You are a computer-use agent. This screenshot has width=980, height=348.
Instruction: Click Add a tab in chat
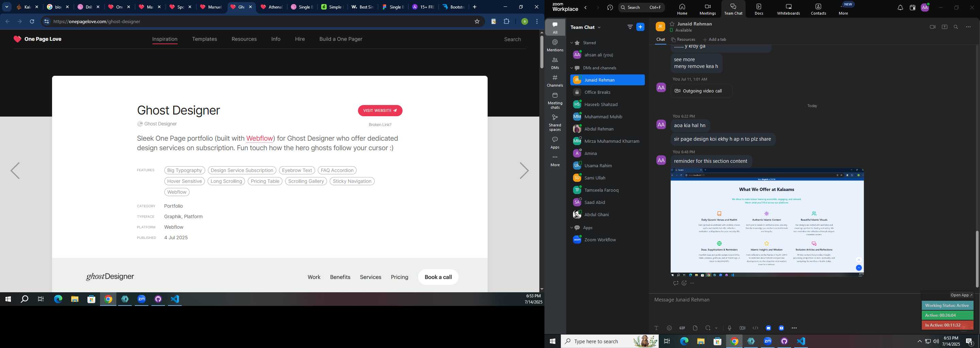(715, 39)
